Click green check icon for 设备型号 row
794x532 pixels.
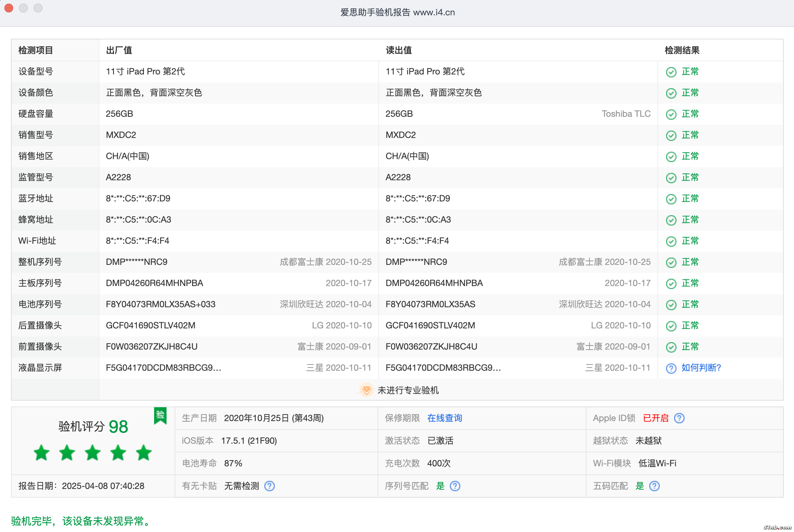671,72
